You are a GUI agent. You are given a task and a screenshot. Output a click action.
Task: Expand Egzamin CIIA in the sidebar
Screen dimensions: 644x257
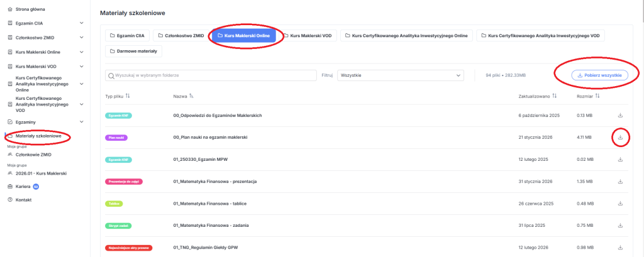click(82, 23)
